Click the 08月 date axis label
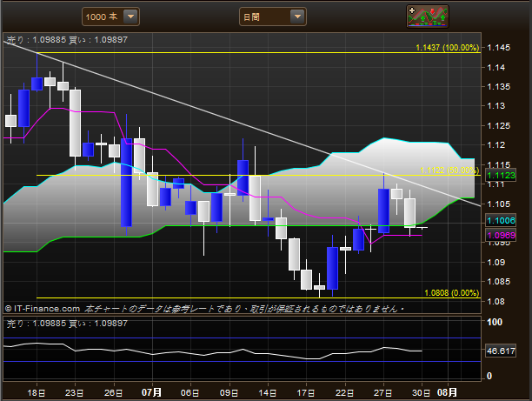 [447, 392]
